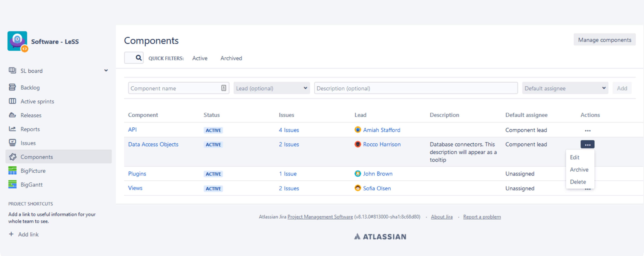This screenshot has height=256, width=644.
Task: Open Amiah Stafford's profile link
Action: point(382,130)
